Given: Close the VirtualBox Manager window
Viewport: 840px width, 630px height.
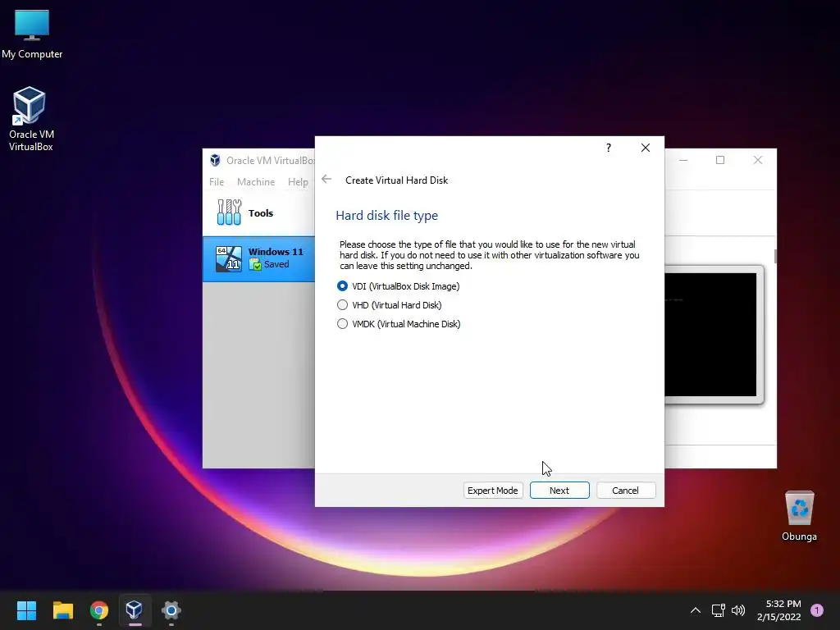Looking at the screenshot, I should pyautogui.click(x=757, y=160).
